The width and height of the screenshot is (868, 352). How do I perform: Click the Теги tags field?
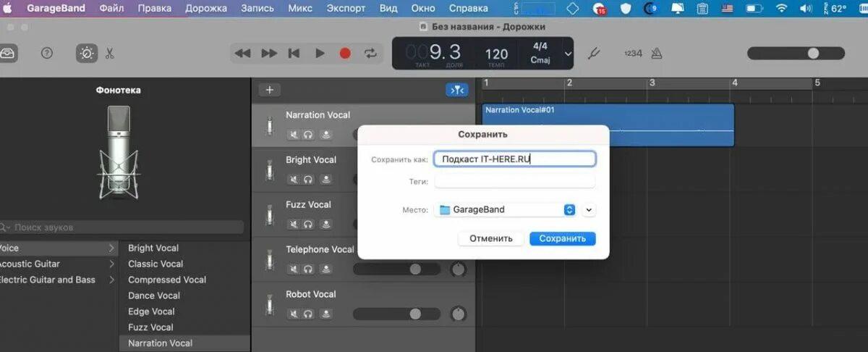[x=515, y=182]
